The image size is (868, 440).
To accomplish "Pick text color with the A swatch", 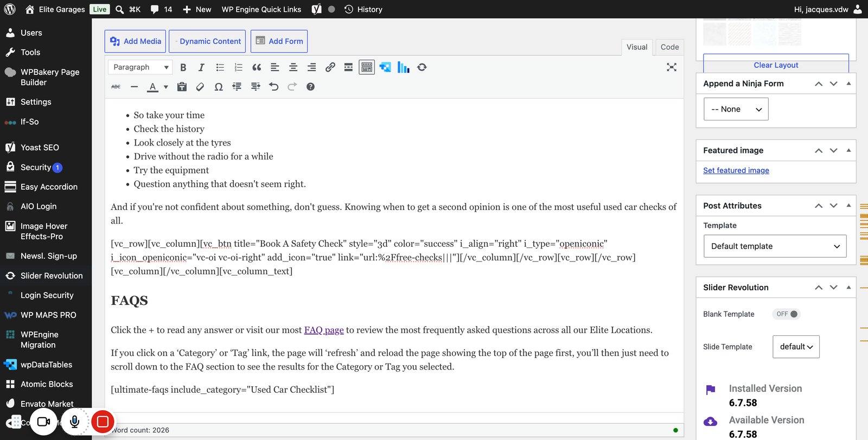I will [x=153, y=87].
